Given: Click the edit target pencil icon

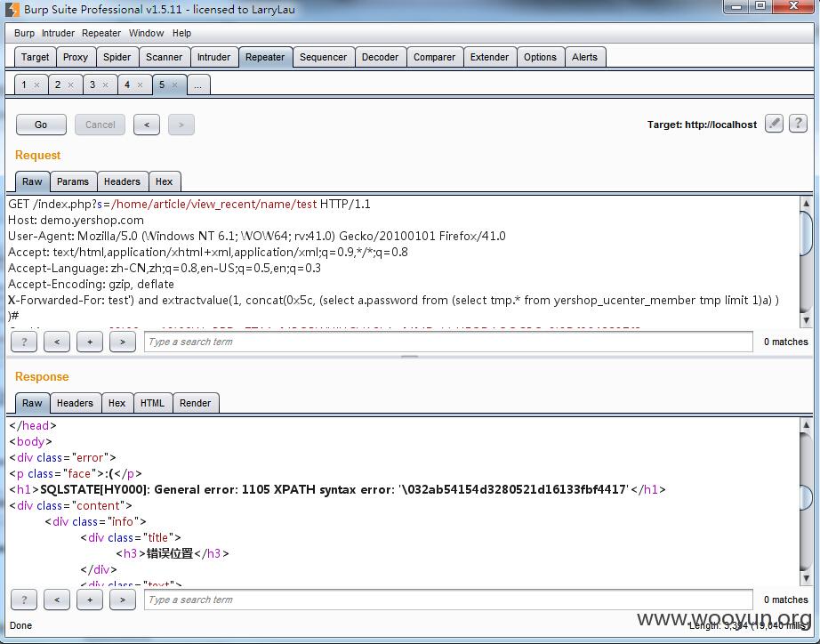Looking at the screenshot, I should pos(774,124).
